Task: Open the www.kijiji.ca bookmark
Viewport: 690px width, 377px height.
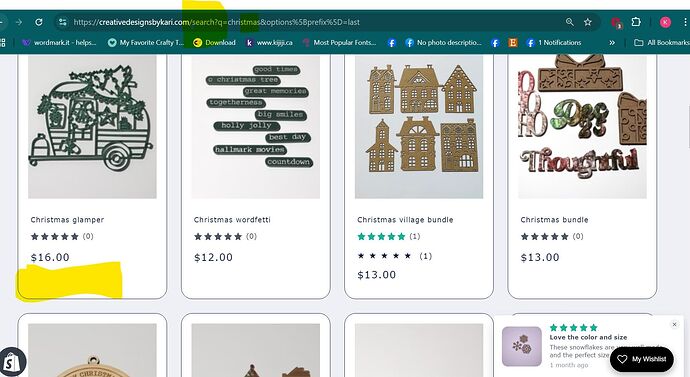Action: pyautogui.click(x=269, y=43)
